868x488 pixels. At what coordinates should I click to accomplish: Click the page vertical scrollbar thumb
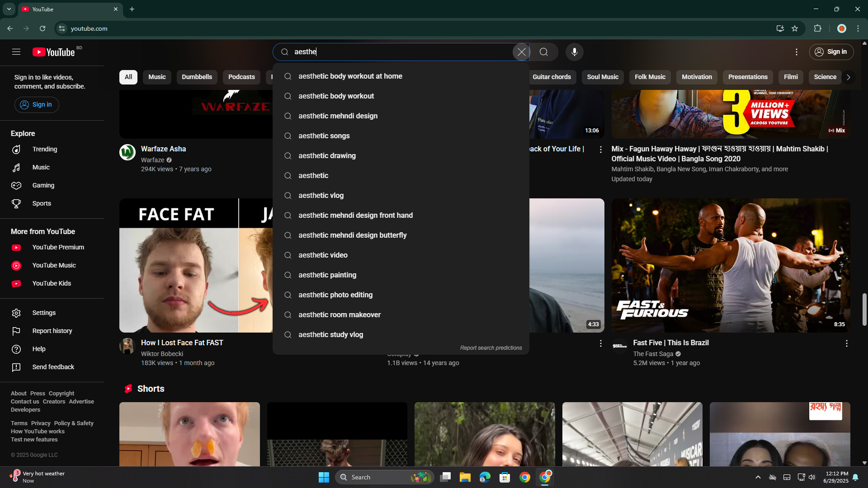point(864,310)
